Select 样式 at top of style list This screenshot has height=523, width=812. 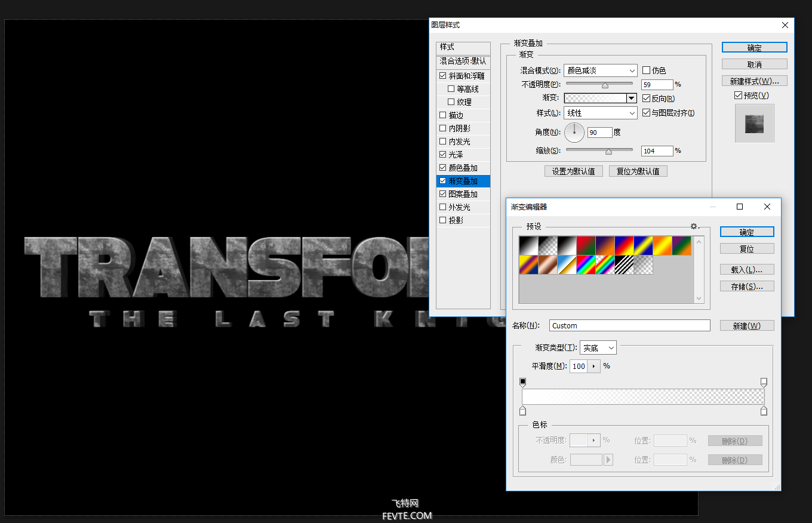click(x=463, y=47)
